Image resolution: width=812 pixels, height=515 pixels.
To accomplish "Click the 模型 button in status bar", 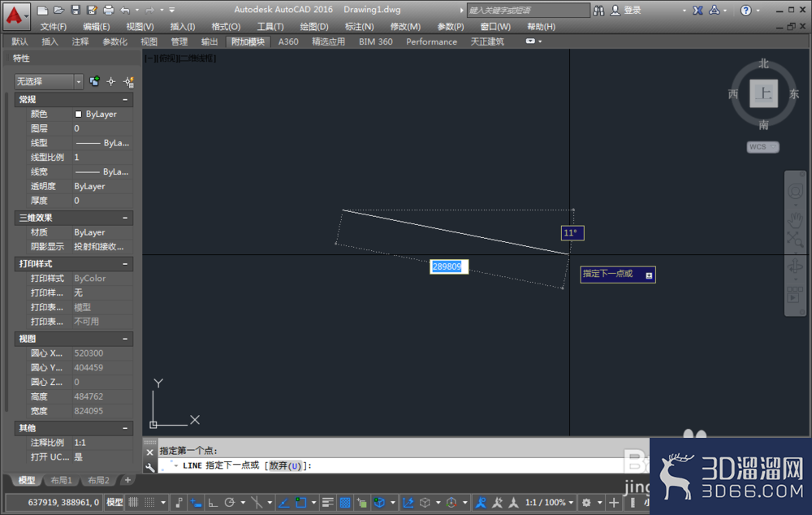I will (114, 502).
